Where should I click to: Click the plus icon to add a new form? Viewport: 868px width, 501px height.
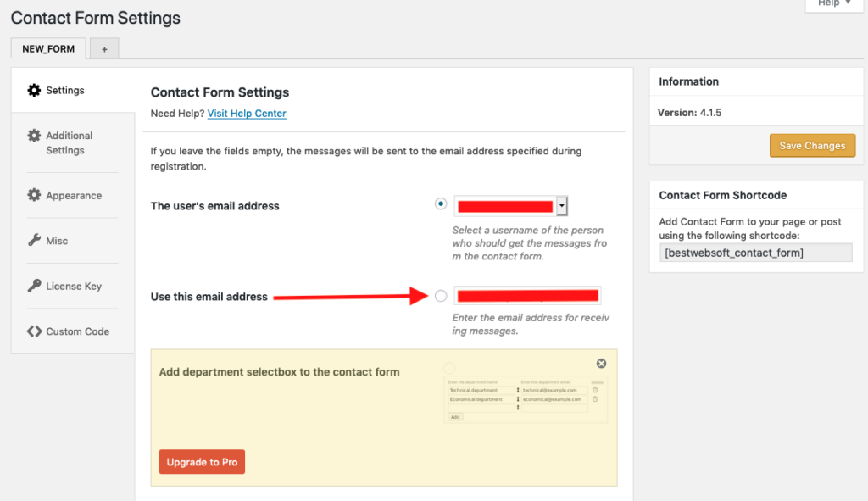(103, 48)
